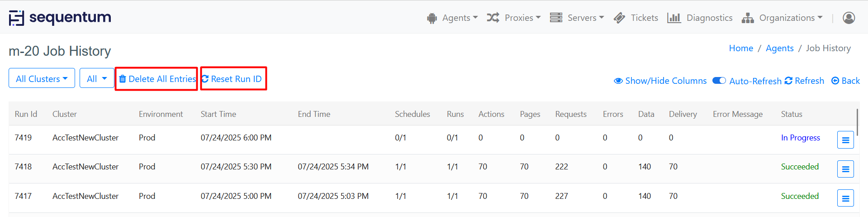
Task: Open the All status filter dropdown
Action: pos(97,78)
